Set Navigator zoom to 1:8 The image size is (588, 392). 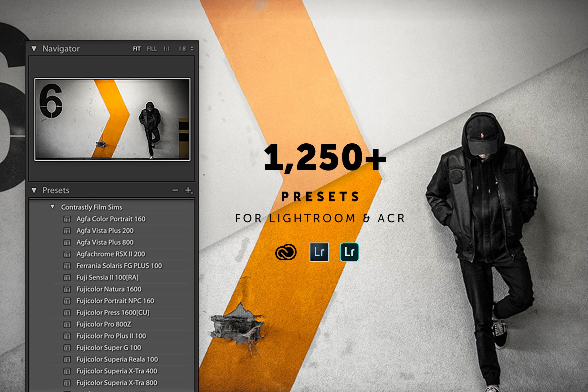pyautogui.click(x=183, y=49)
